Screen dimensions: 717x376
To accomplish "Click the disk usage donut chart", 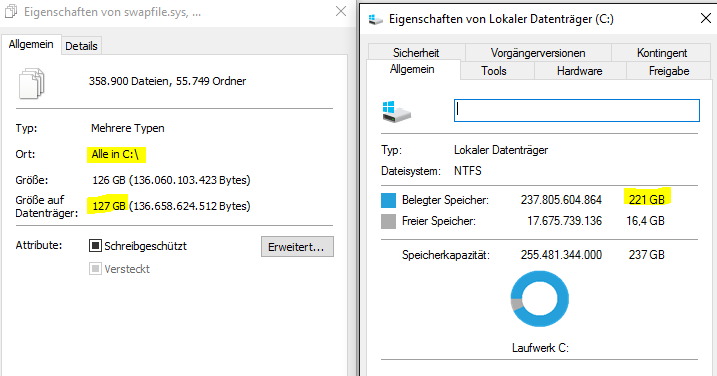I will pyautogui.click(x=540, y=299).
